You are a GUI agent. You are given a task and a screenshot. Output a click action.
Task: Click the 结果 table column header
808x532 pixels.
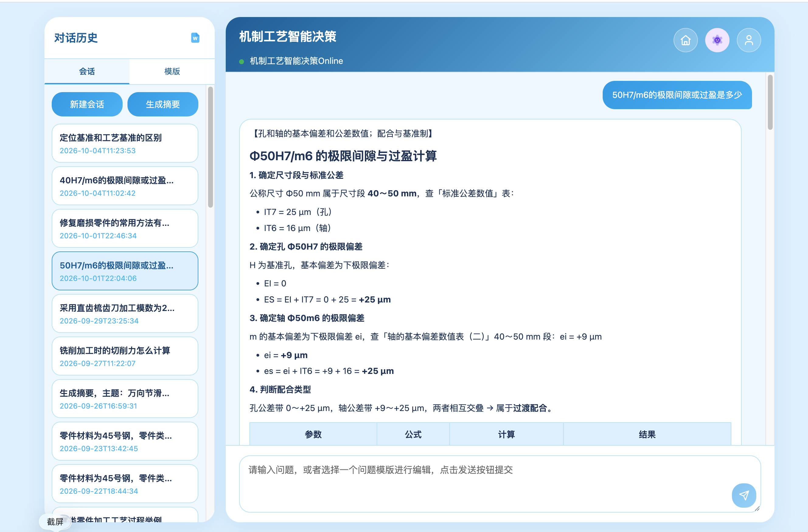(x=647, y=434)
